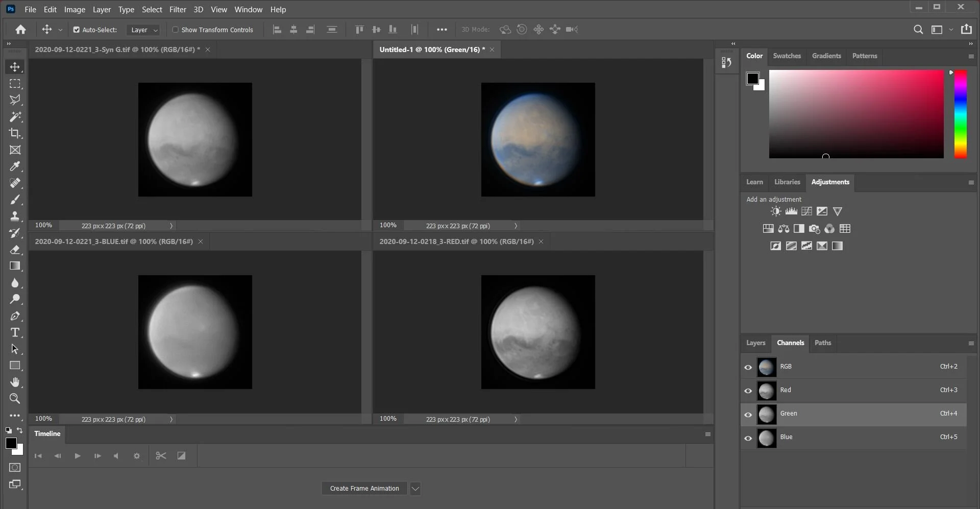This screenshot has width=980, height=509.
Task: Pick a color from the color gradient field
Action: pos(856,114)
